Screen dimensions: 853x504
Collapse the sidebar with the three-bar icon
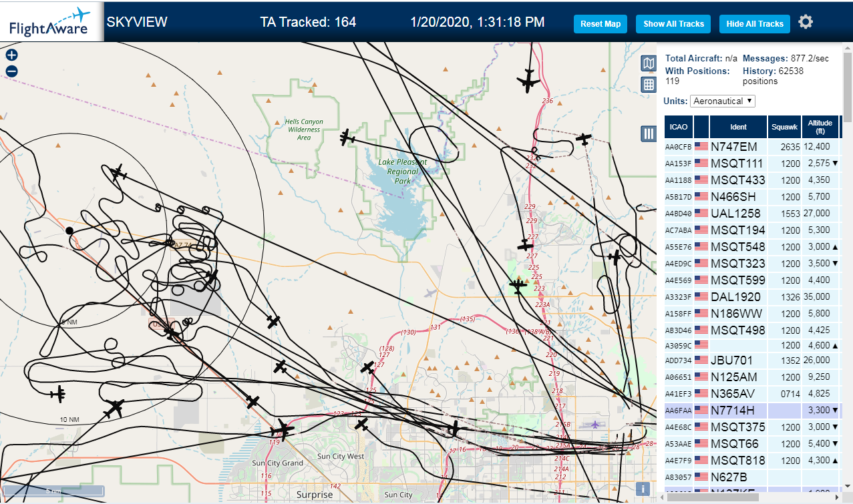(x=648, y=134)
